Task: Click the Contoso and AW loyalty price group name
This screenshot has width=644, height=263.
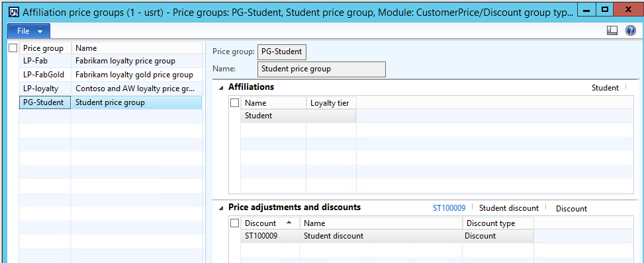Action: coord(137,89)
